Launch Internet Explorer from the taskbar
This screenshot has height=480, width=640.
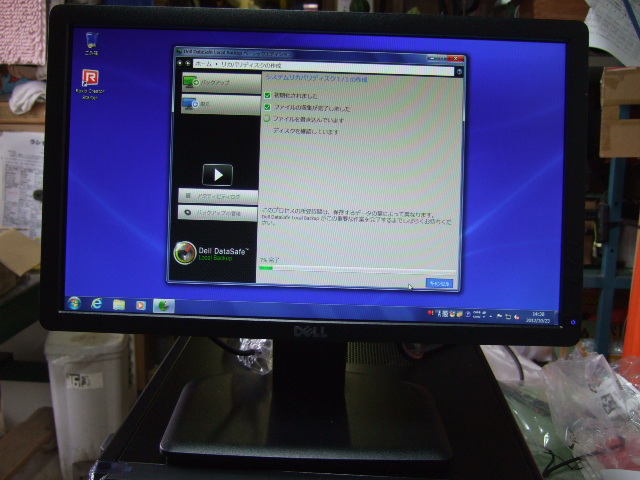coord(96,304)
